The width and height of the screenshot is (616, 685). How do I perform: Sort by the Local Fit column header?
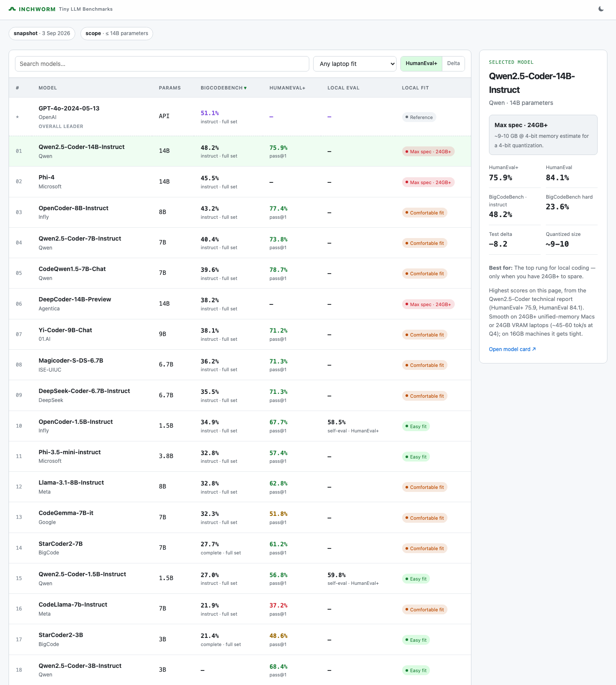click(415, 88)
